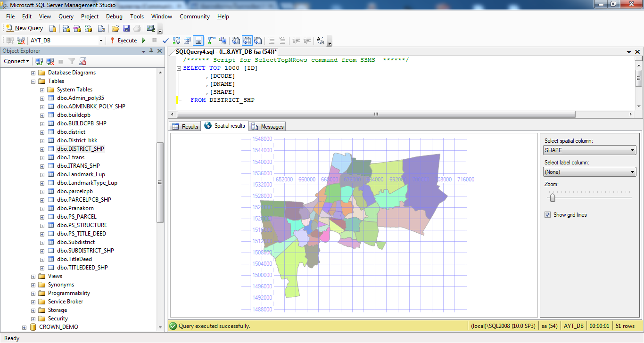Open the Query Options icon
The height and width of the screenshot is (343, 644).
(188, 41)
